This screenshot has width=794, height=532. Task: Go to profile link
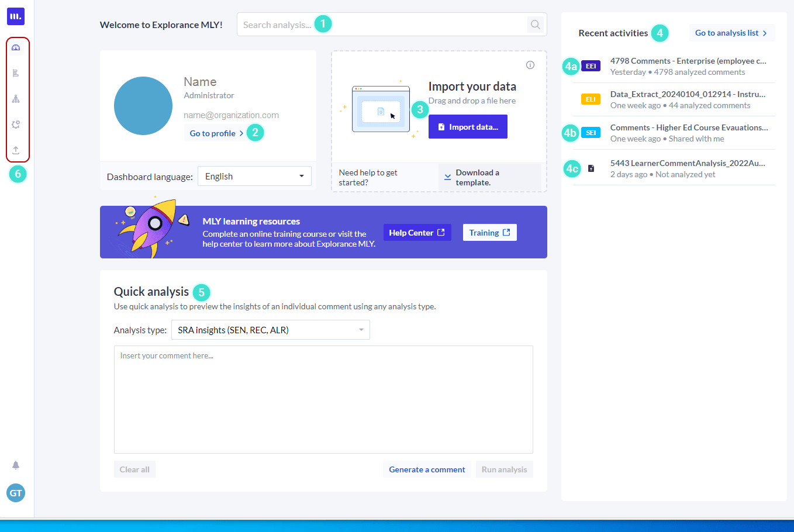(216, 133)
